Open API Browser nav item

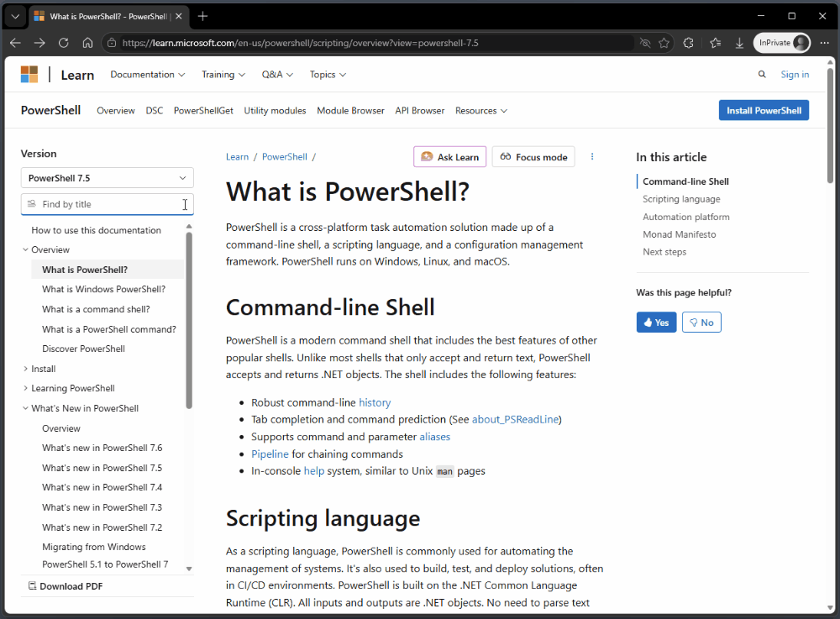420,110
